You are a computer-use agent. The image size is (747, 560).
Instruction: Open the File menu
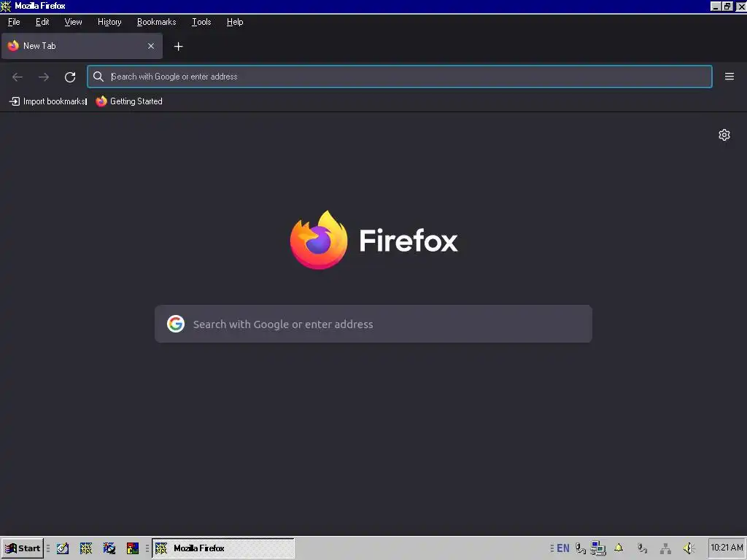pyautogui.click(x=14, y=22)
